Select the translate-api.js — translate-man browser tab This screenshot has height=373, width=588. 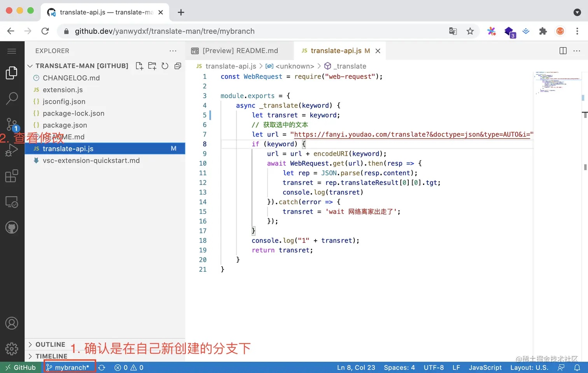pos(105,12)
